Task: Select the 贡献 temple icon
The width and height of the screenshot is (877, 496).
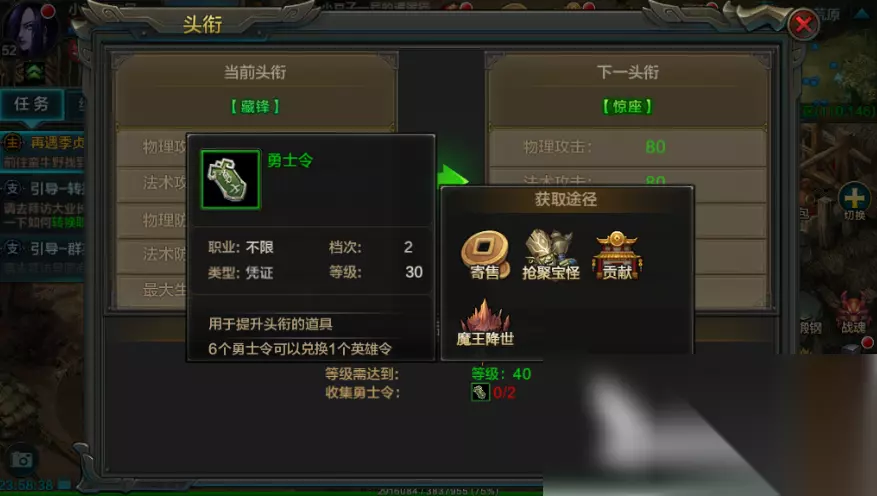Action: pos(617,255)
